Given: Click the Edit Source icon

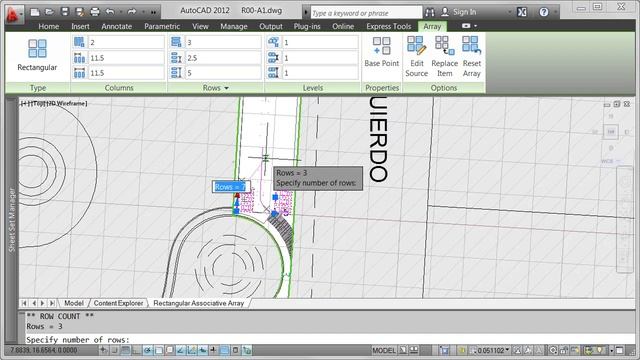Looking at the screenshot, I should 416,45.
